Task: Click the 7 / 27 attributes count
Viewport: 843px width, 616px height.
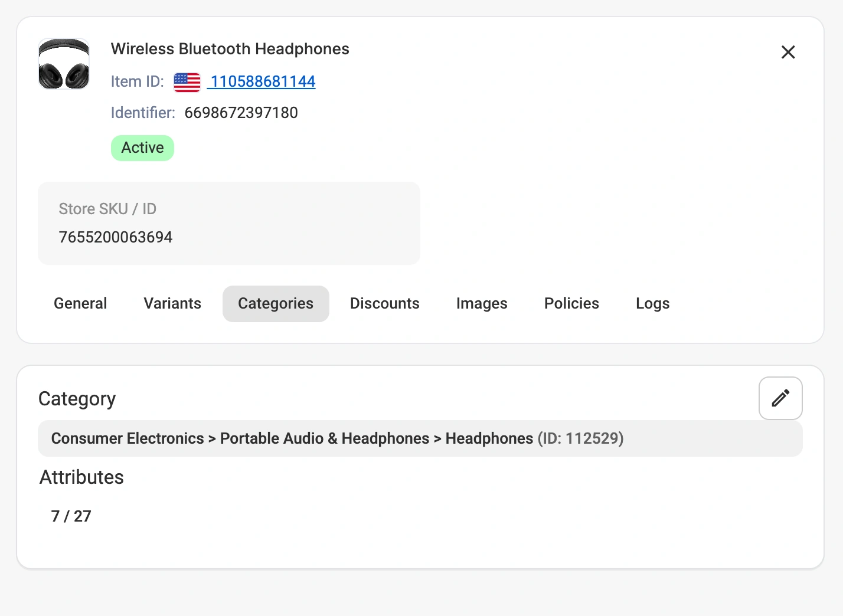Action: pos(71,516)
